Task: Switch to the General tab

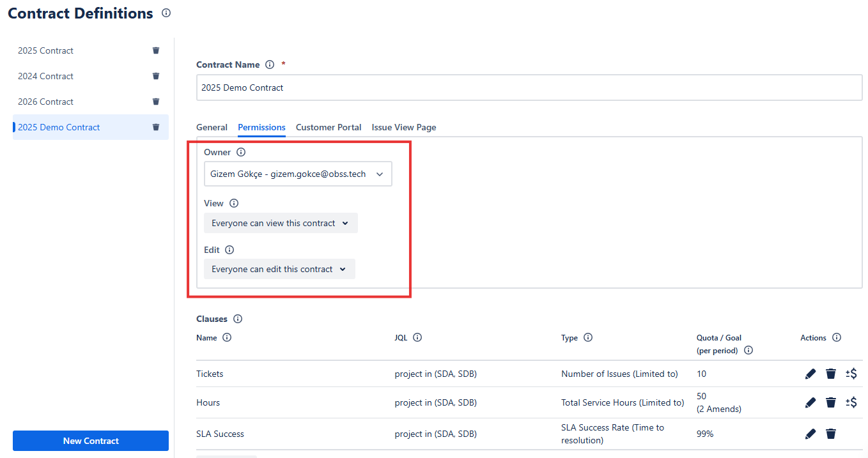Action: point(212,127)
